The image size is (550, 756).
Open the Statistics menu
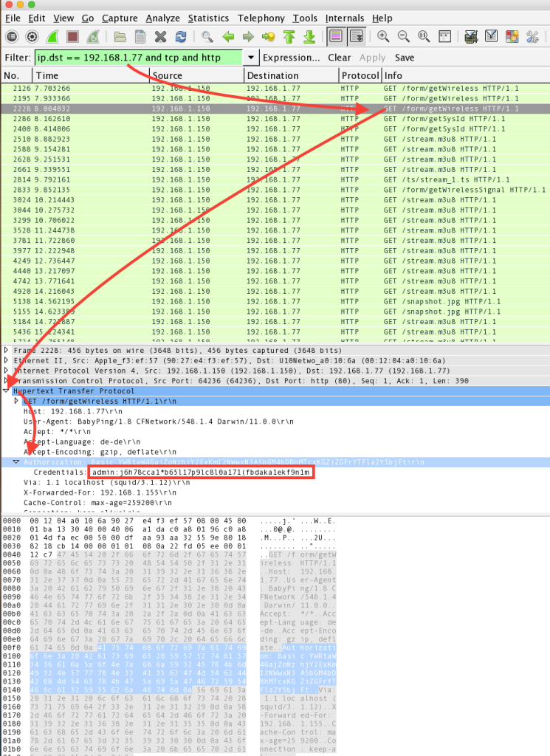(208, 18)
